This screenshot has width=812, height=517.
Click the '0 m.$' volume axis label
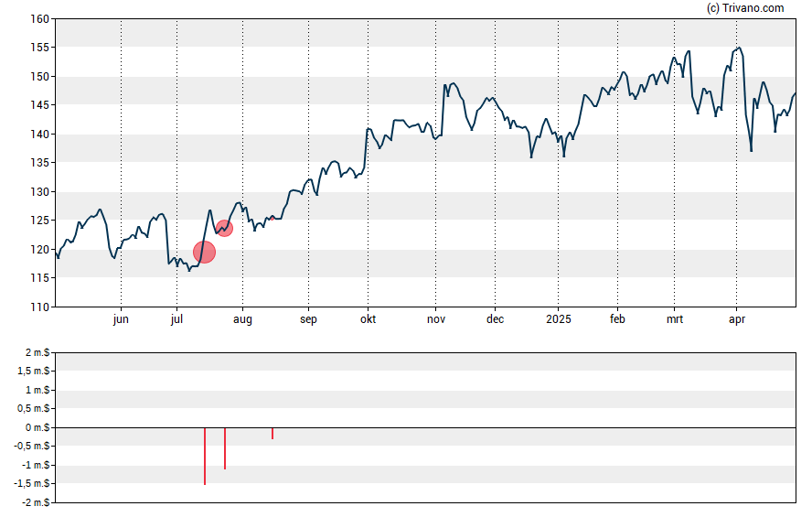coord(37,427)
